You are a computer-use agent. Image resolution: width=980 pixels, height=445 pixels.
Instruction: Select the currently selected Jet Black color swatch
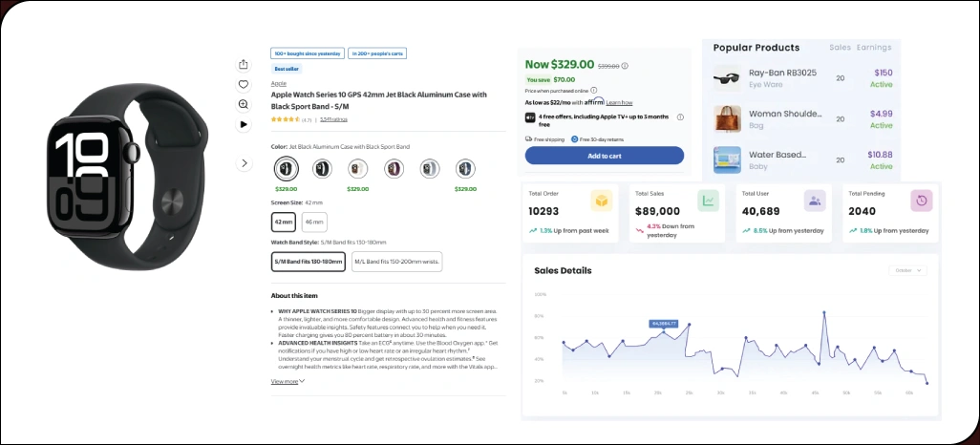[x=287, y=169]
